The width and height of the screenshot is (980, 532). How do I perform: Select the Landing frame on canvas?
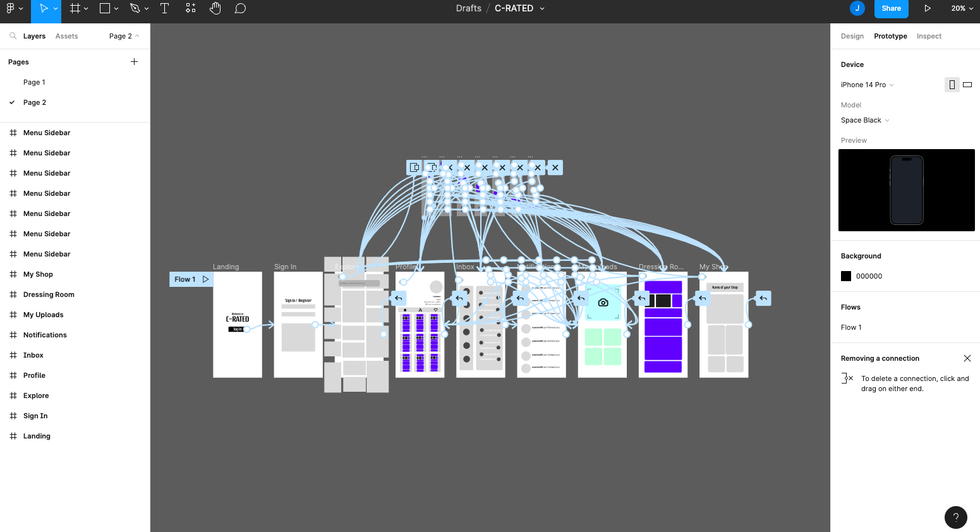tap(238, 325)
